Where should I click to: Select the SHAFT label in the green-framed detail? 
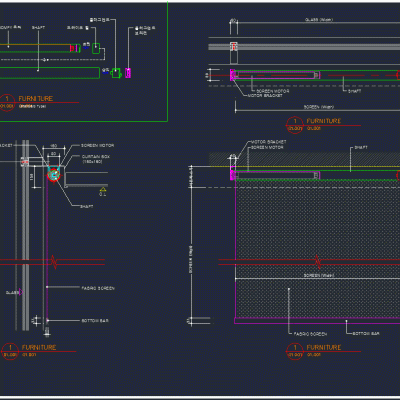tap(38, 28)
